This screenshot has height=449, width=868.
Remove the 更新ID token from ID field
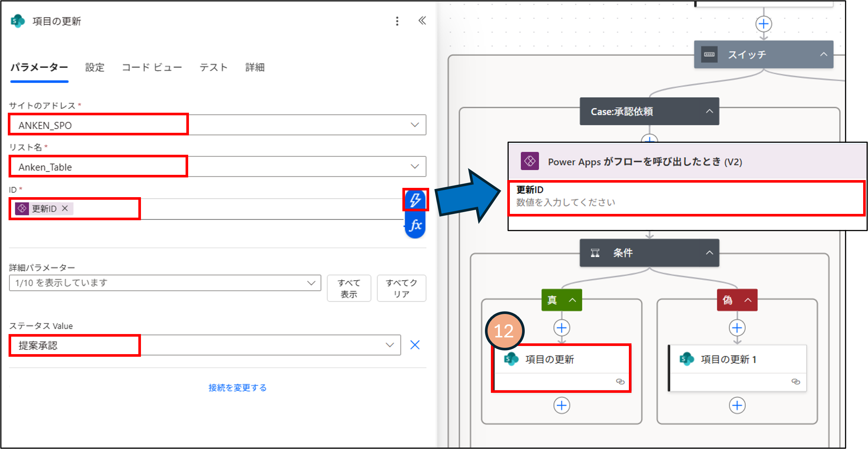click(65, 208)
